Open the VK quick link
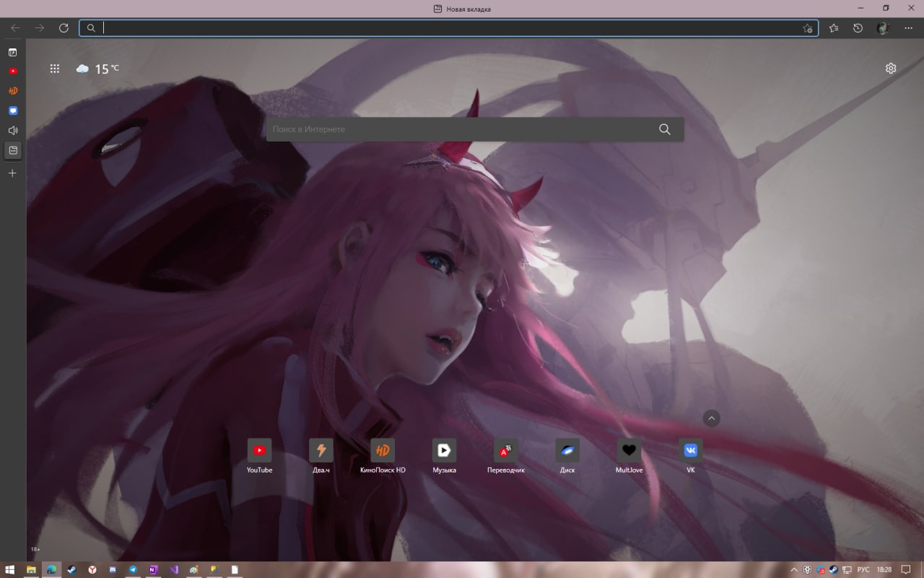This screenshot has width=924, height=578. [691, 456]
